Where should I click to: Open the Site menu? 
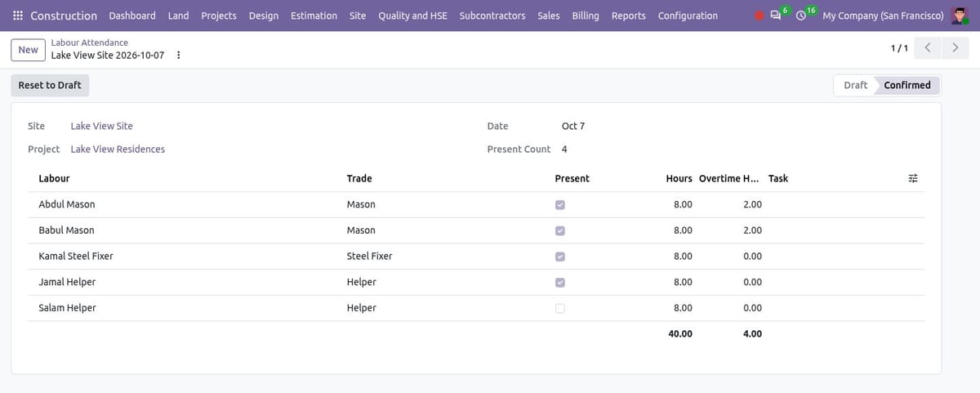coord(358,16)
